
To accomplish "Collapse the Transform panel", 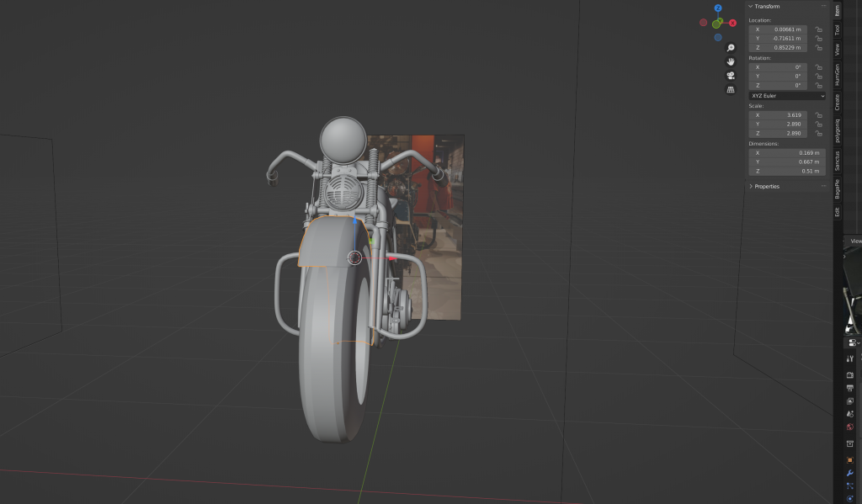I will [x=750, y=7].
